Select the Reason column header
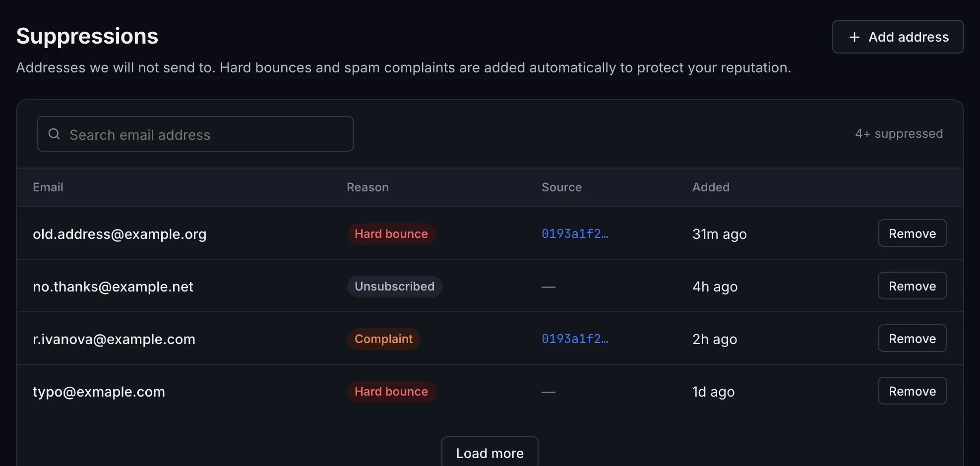The height and width of the screenshot is (466, 980). coord(367,187)
